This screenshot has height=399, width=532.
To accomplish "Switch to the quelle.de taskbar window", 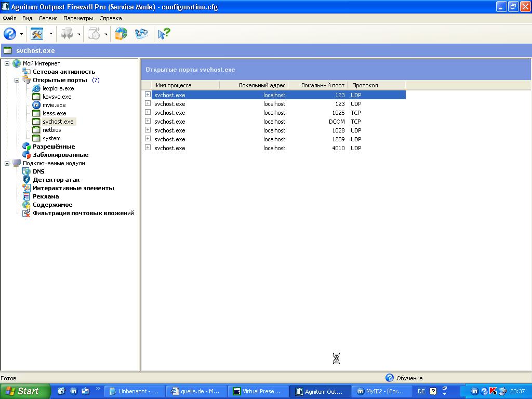I will (196, 391).
